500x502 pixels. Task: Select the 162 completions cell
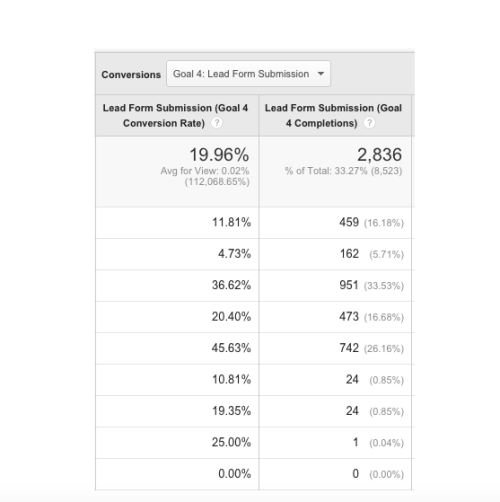[349, 254]
